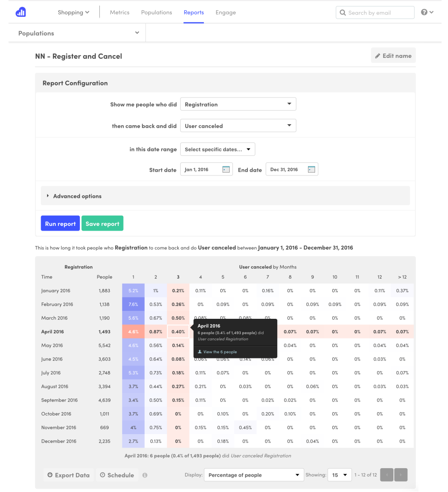
Task: Click the magnifier icon in the search bar
Action: 343,12
